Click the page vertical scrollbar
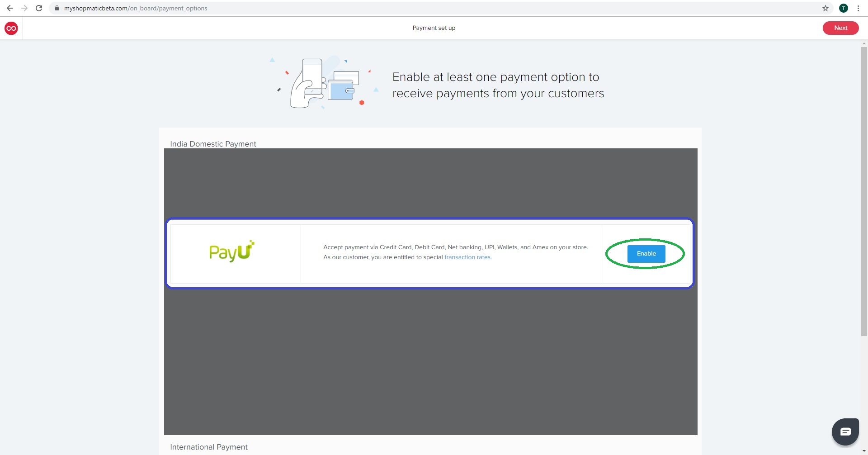 point(864,191)
